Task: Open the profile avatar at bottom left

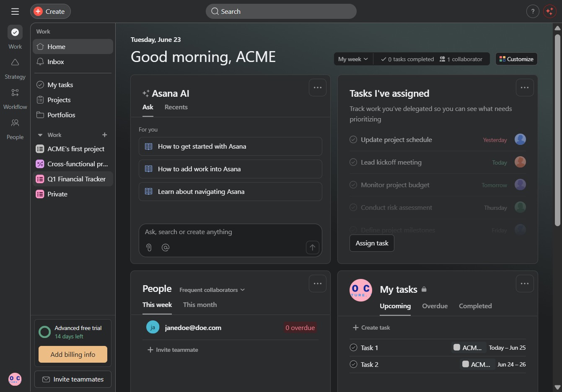Action: pos(15,379)
